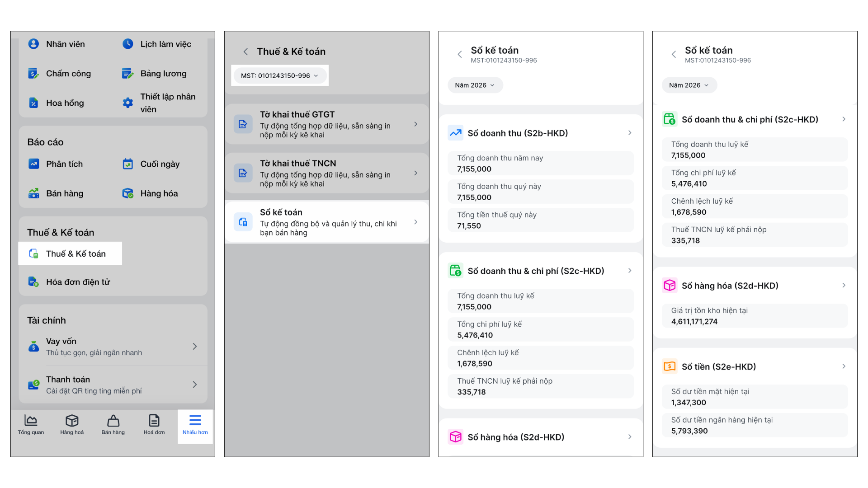Tap Hóa đơn điện tử icon
The image size is (868, 488).
(33, 282)
